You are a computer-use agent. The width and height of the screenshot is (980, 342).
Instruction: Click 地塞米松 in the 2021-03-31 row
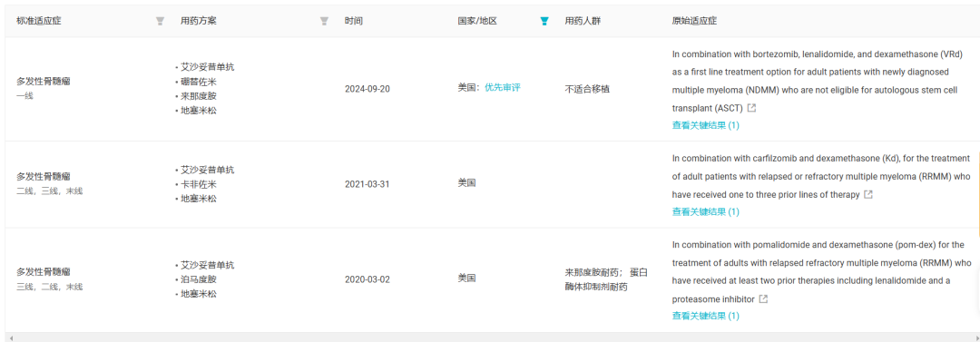pyautogui.click(x=199, y=199)
